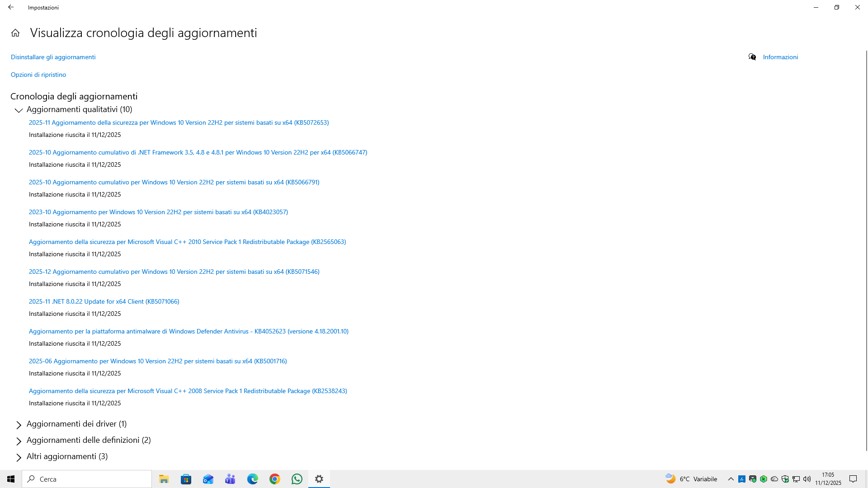
Task: Open the 6°C Variabile weather widget
Action: pos(691,479)
